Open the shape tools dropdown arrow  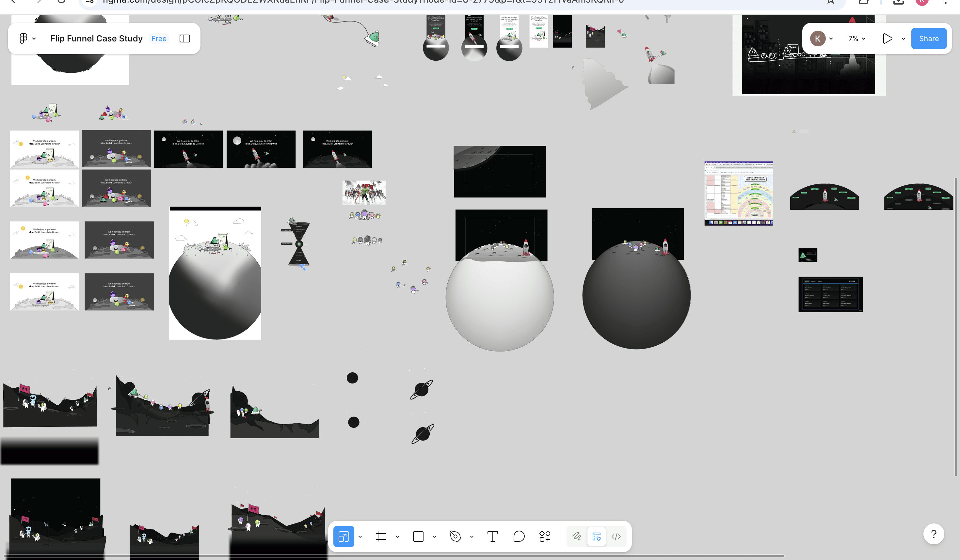(x=434, y=537)
